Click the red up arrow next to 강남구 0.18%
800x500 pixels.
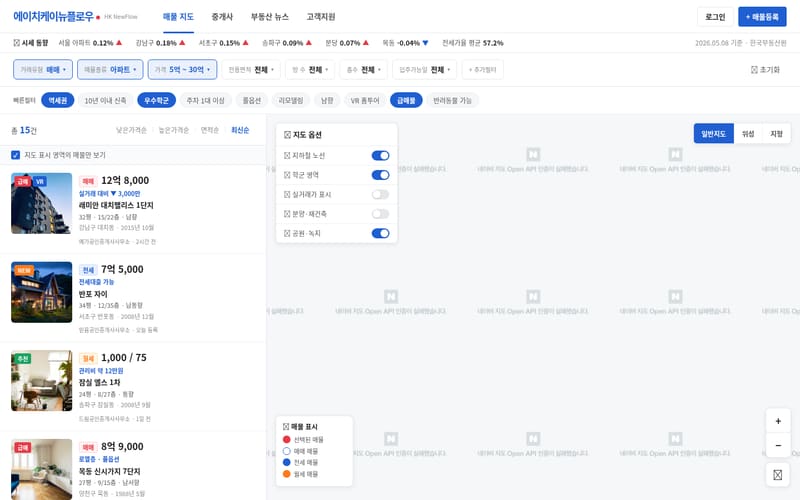coord(182,43)
